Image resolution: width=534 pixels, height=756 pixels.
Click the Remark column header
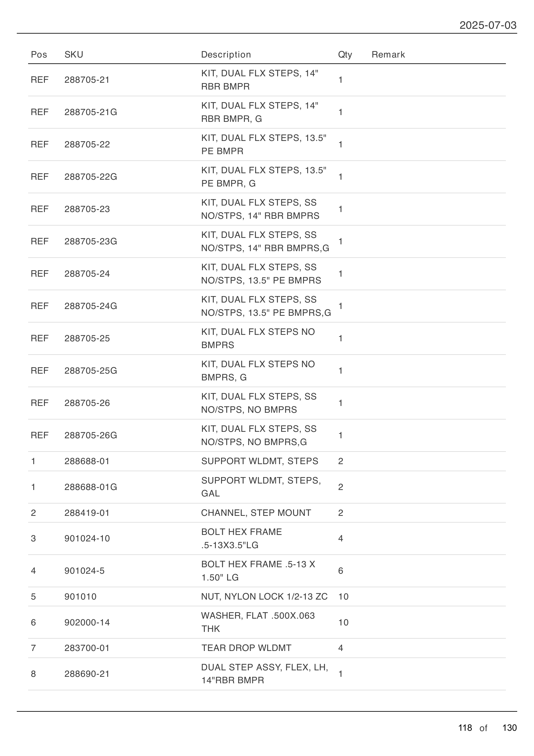tap(388, 55)
